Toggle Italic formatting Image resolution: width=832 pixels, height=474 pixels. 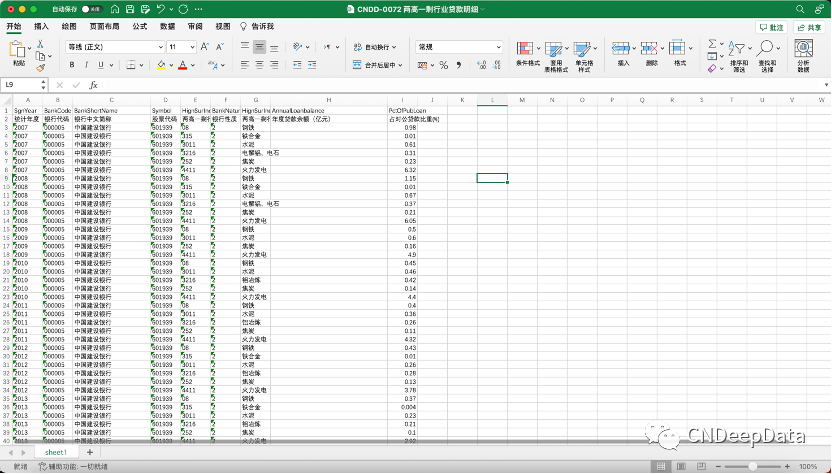tap(86, 65)
